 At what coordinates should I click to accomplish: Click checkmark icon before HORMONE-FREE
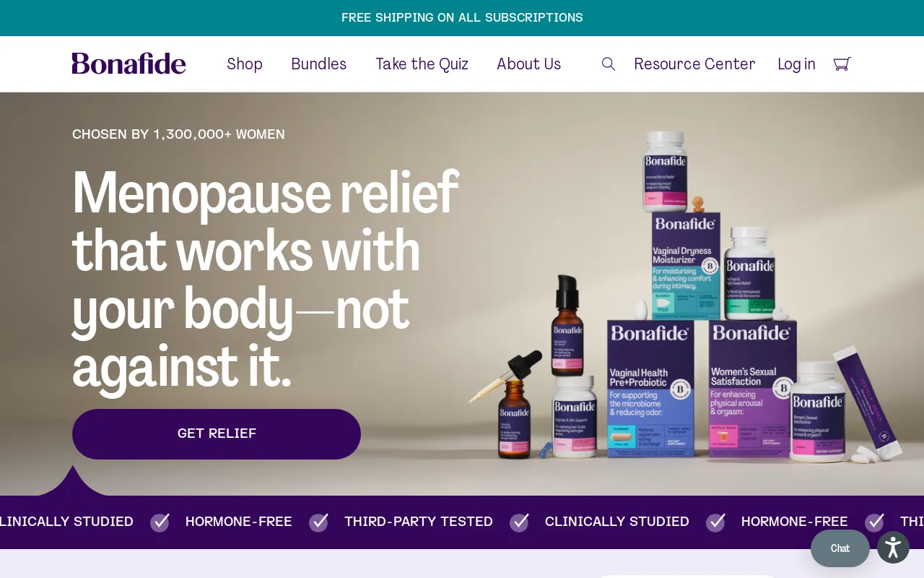160,522
